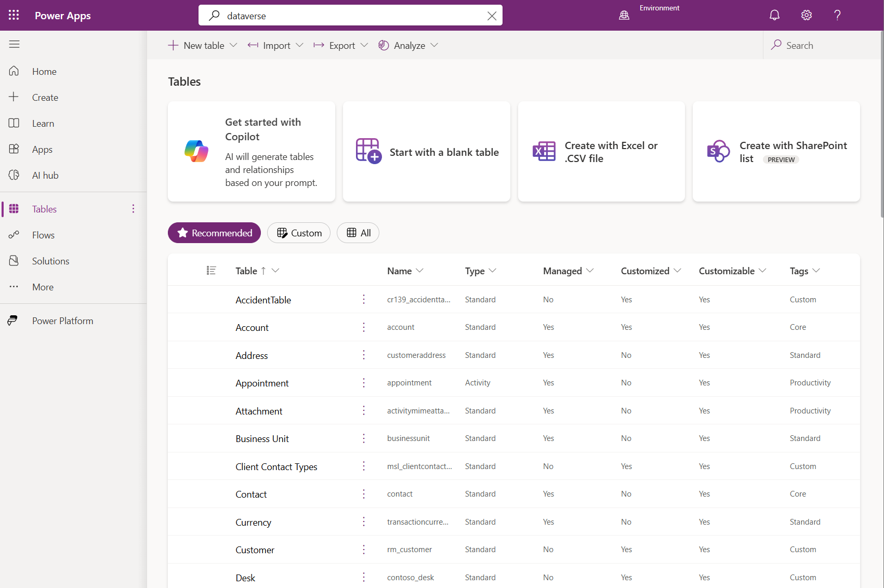884x588 pixels.
Task: Open the Type column filter dropdown
Action: [x=493, y=271]
